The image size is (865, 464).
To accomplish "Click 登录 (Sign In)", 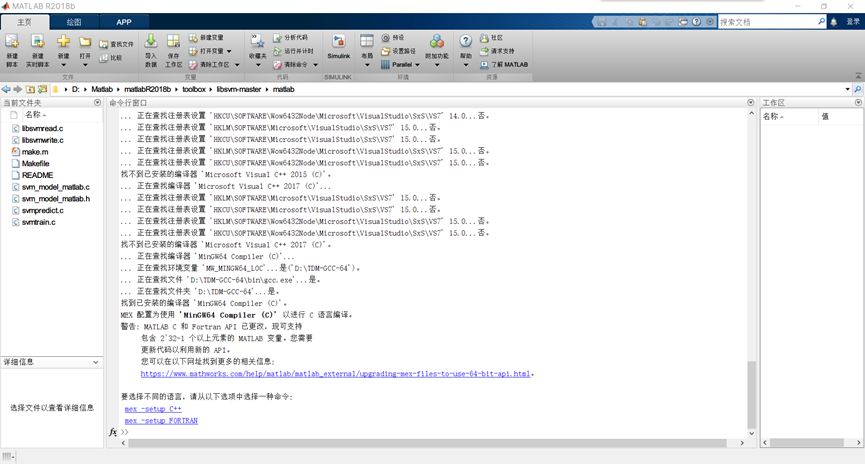I will 853,22.
